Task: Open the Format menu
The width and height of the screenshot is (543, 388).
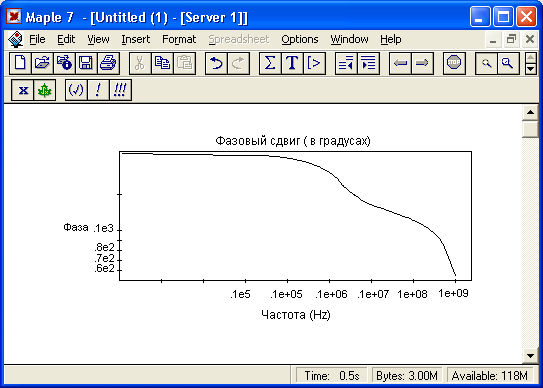Action: [x=179, y=39]
